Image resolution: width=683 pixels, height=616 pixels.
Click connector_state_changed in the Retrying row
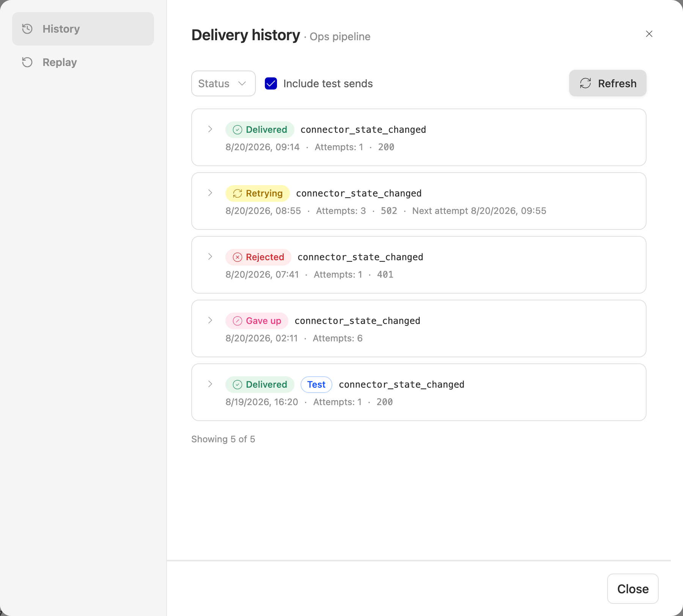click(359, 193)
